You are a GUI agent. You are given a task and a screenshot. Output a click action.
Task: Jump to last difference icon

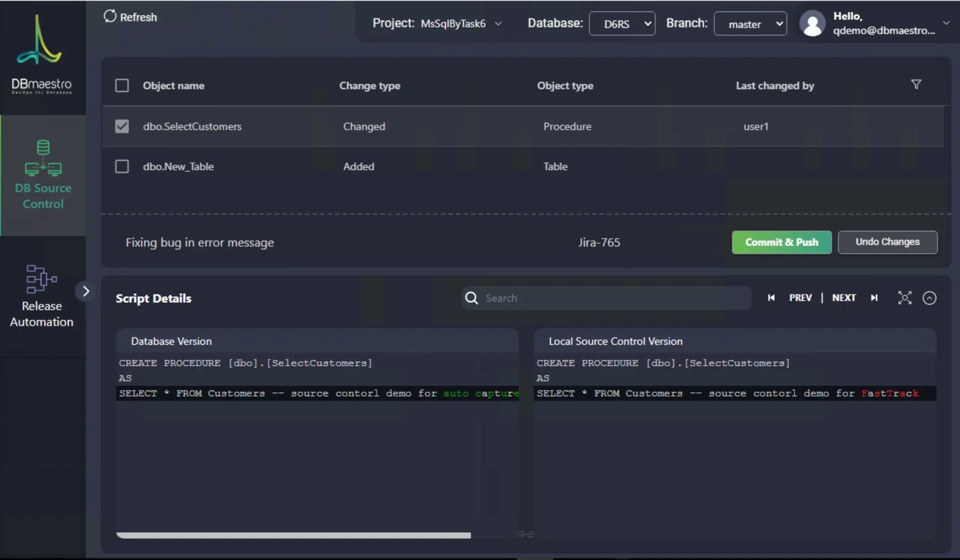point(874,298)
